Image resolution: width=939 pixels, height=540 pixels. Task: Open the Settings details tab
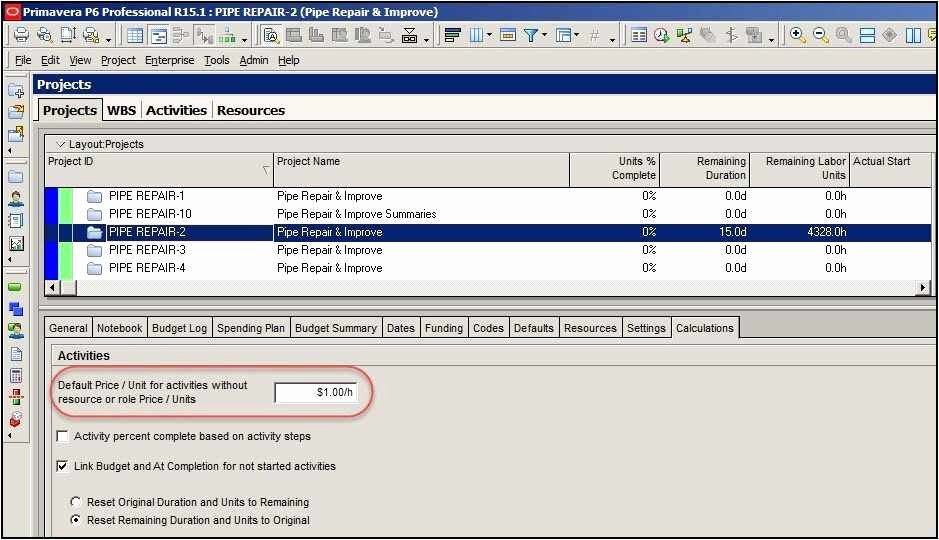coord(646,328)
